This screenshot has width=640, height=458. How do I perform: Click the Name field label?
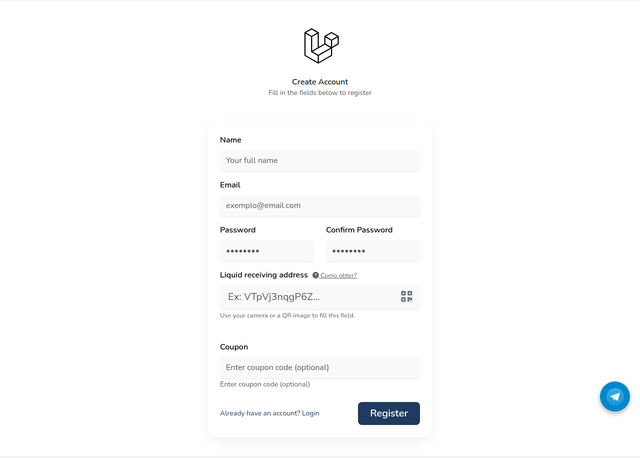(x=231, y=140)
